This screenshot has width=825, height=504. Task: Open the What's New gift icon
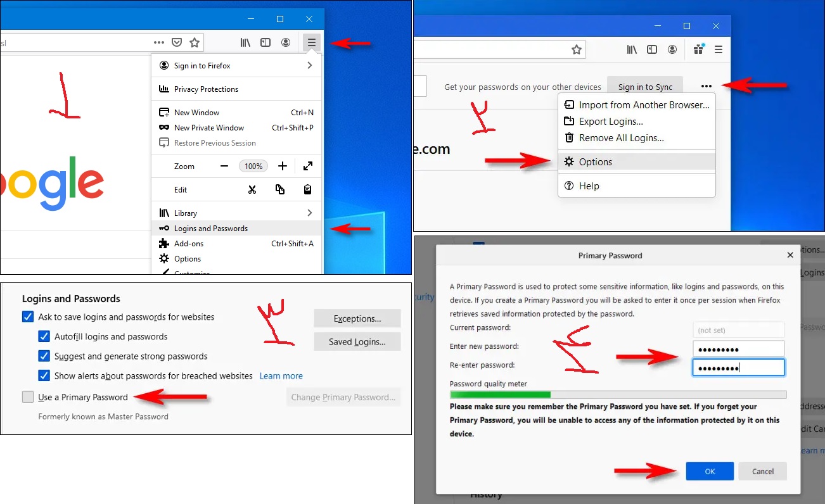(698, 49)
